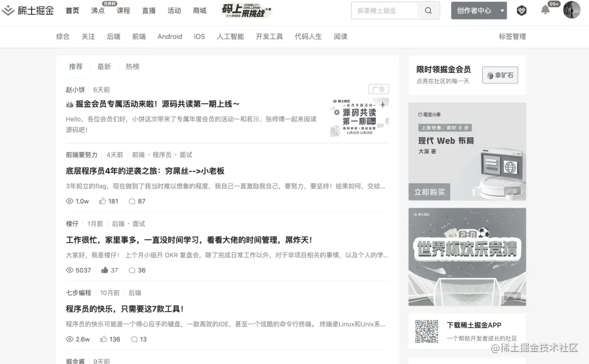Open the 沸点 navigation item
Viewport: 589px width, 364px height.
tap(98, 10)
